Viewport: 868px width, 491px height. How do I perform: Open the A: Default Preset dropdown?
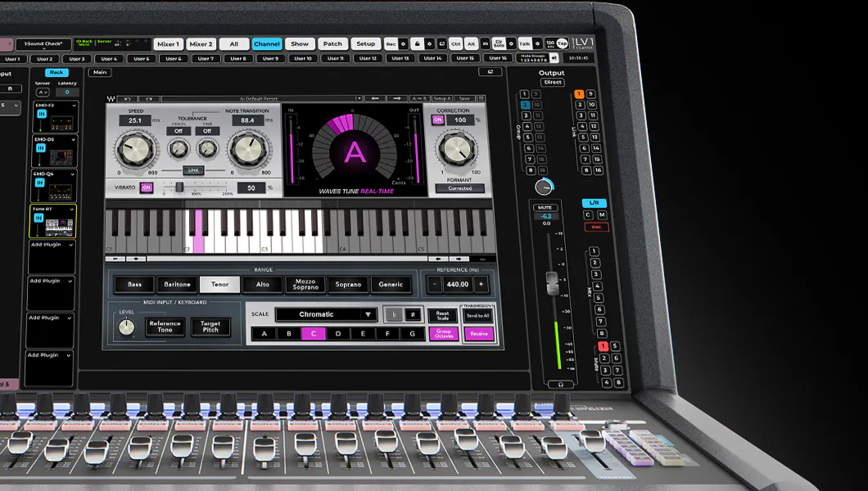262,99
